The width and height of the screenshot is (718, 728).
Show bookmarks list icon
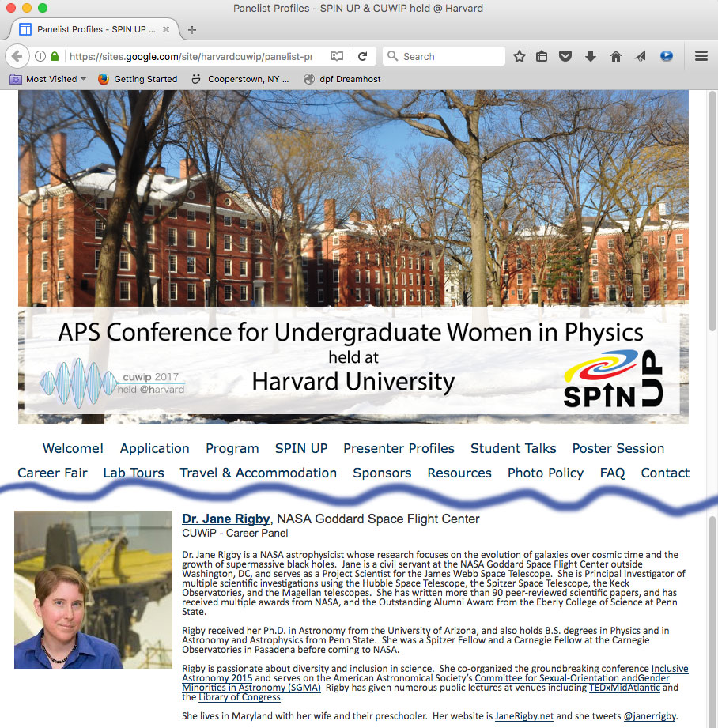[542, 56]
